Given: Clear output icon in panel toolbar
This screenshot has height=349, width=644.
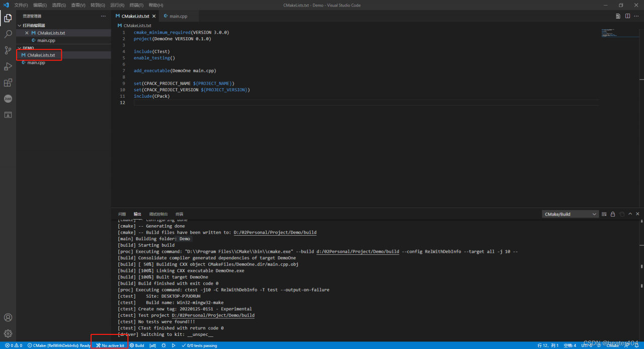Looking at the screenshot, I should pos(604,214).
